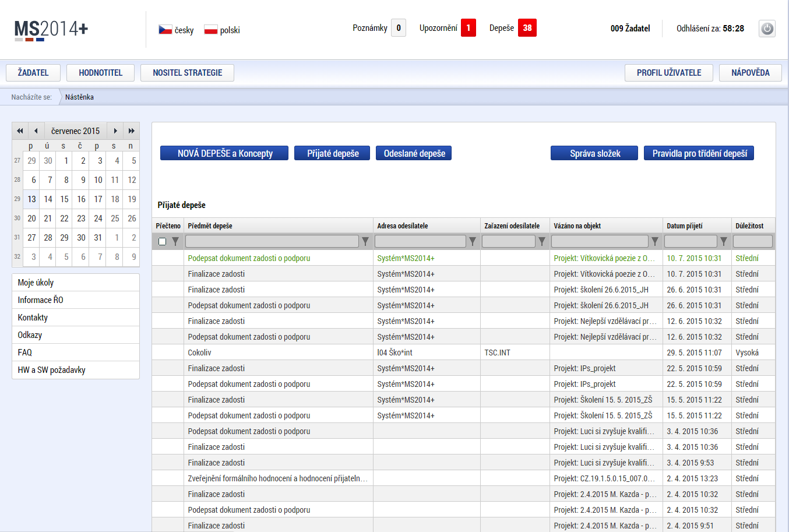Open Odkazy in sidebar
This screenshot has width=789, height=532.
tap(76, 335)
